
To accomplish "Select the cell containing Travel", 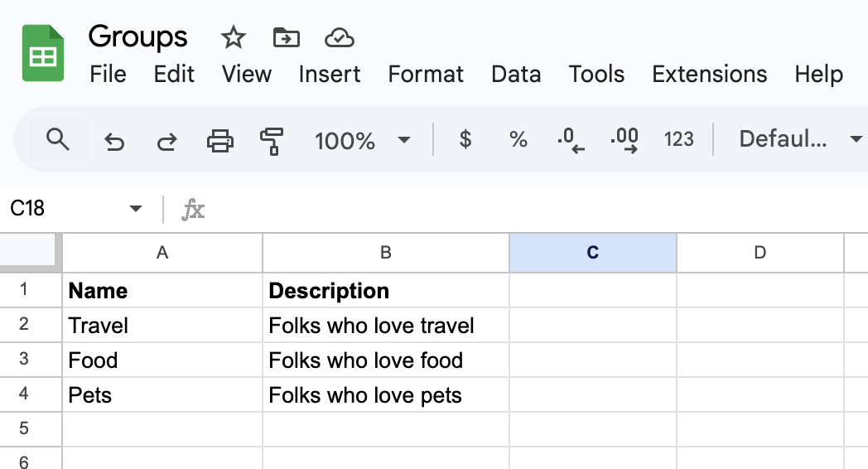I will [162, 326].
